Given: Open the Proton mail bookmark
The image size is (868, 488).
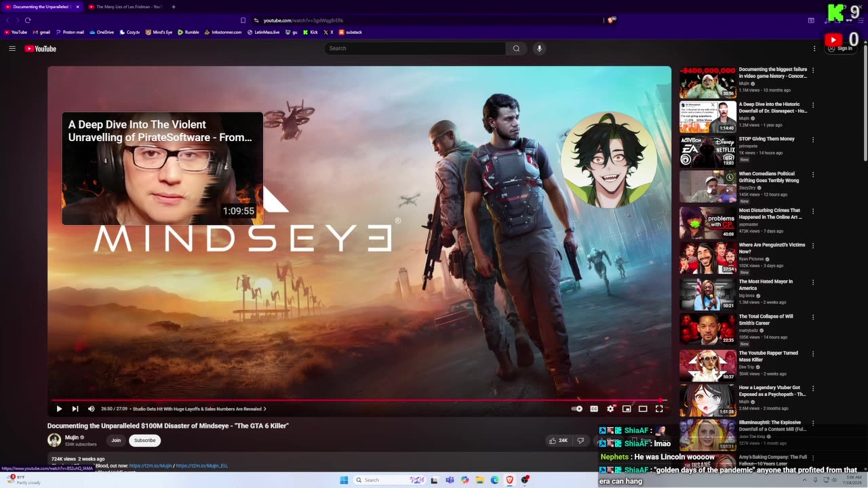Looking at the screenshot, I should click(70, 32).
